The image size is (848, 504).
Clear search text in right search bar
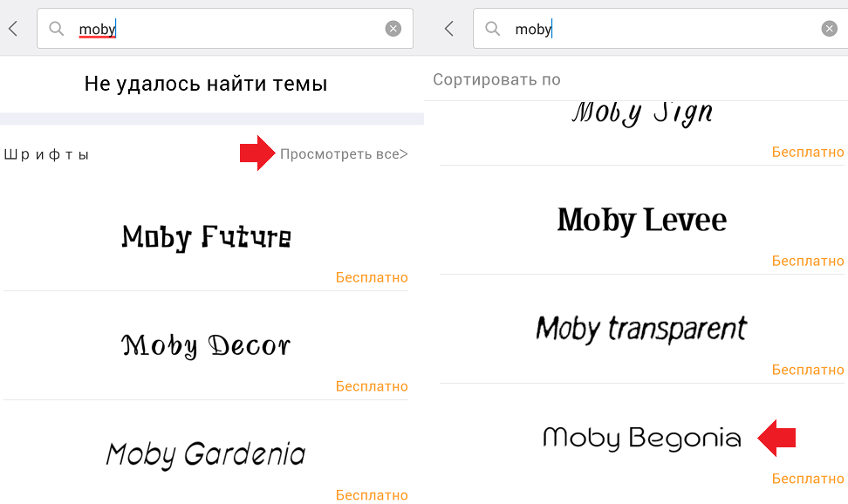click(x=830, y=29)
